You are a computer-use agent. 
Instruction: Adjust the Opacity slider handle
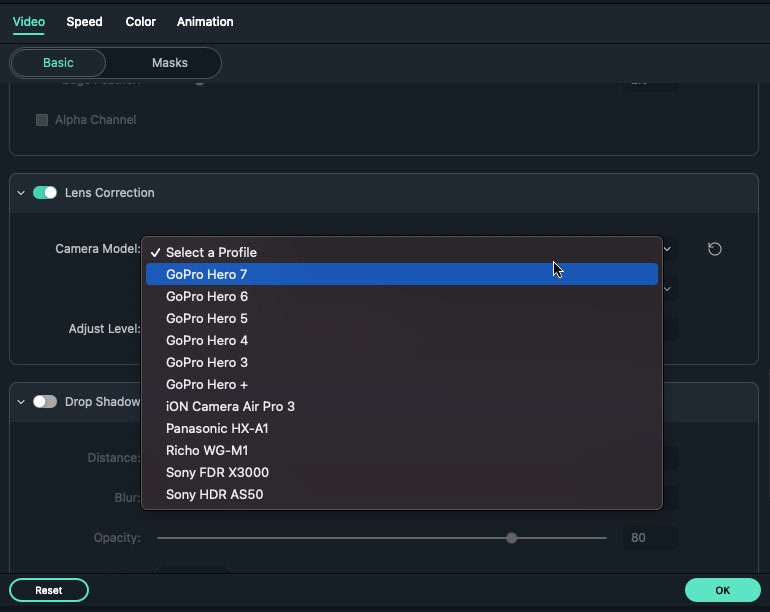512,538
